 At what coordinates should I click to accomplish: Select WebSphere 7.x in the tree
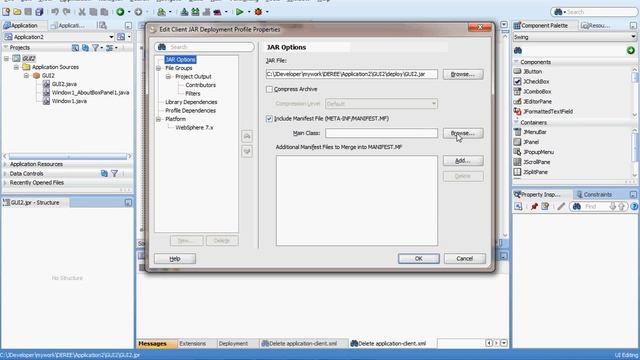tap(194, 128)
